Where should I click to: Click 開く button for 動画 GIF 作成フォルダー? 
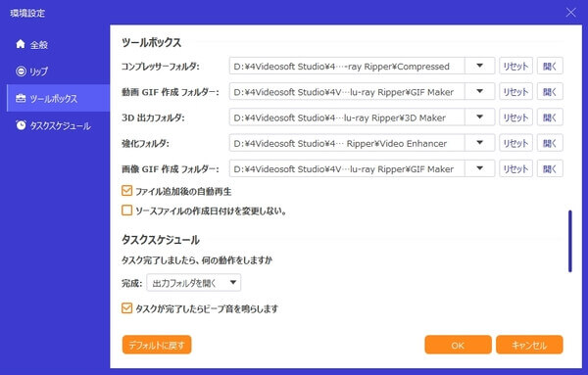click(x=550, y=91)
